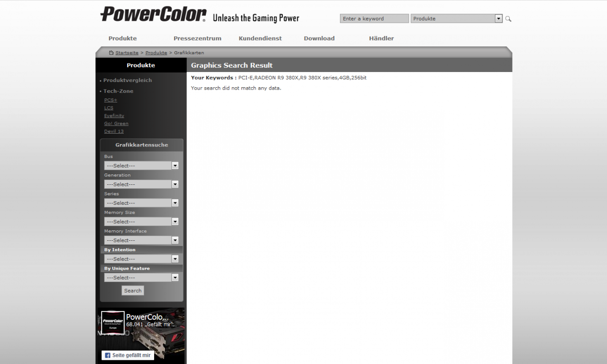
Task: Open the Pressezentrum menu
Action: tap(197, 38)
